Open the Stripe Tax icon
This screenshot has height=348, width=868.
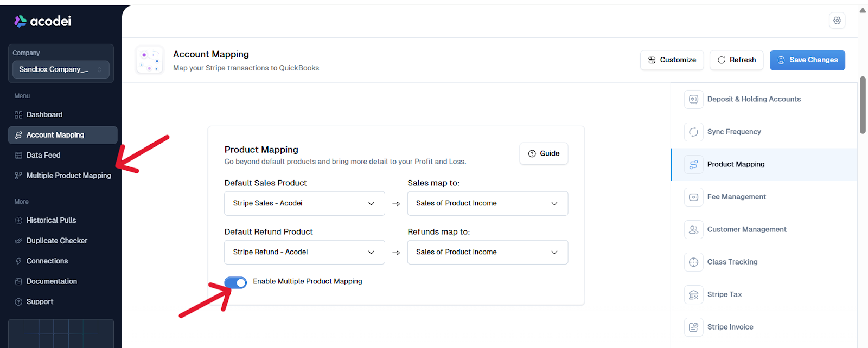693,294
